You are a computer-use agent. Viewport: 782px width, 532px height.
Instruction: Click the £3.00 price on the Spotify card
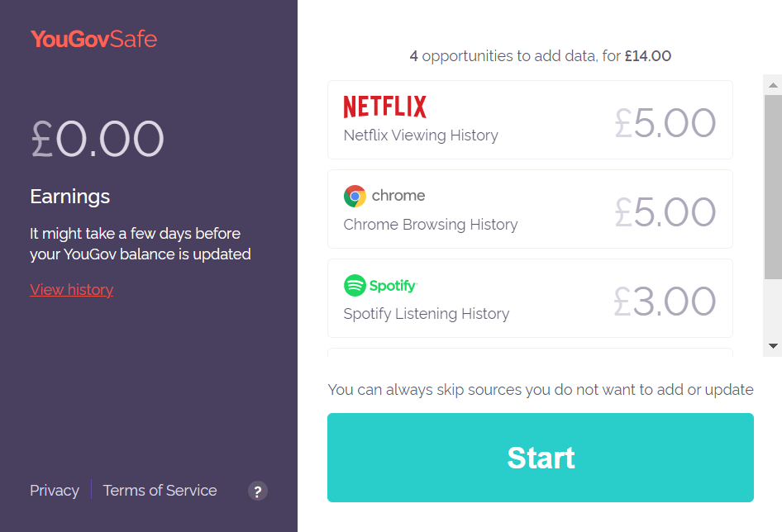tap(665, 302)
